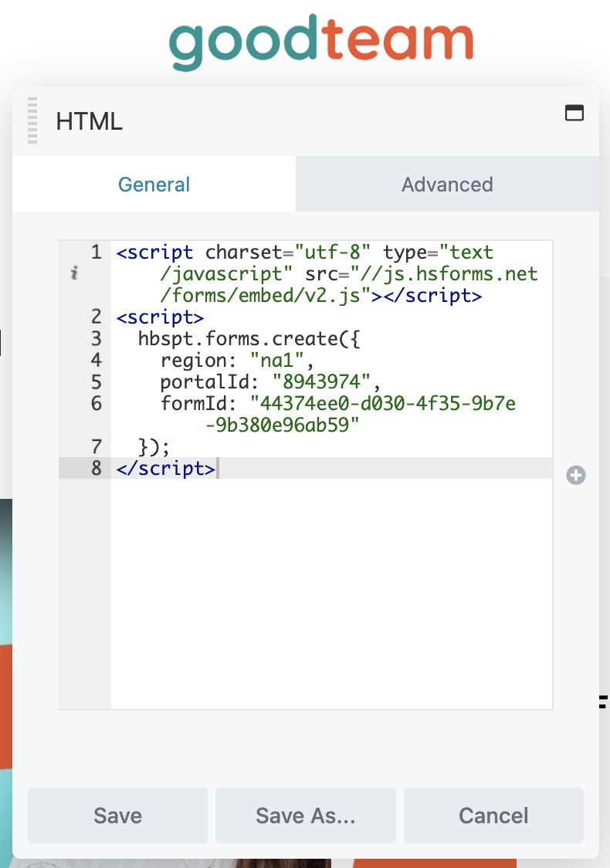Click the opening <script> tag on line 2
The width and height of the screenshot is (610, 868).
160,317
